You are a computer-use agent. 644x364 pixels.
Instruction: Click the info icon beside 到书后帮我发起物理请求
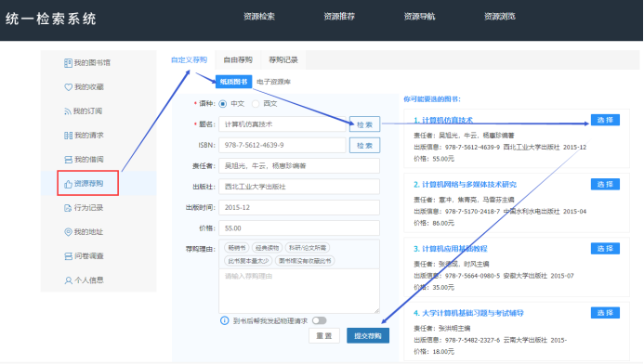click(224, 320)
